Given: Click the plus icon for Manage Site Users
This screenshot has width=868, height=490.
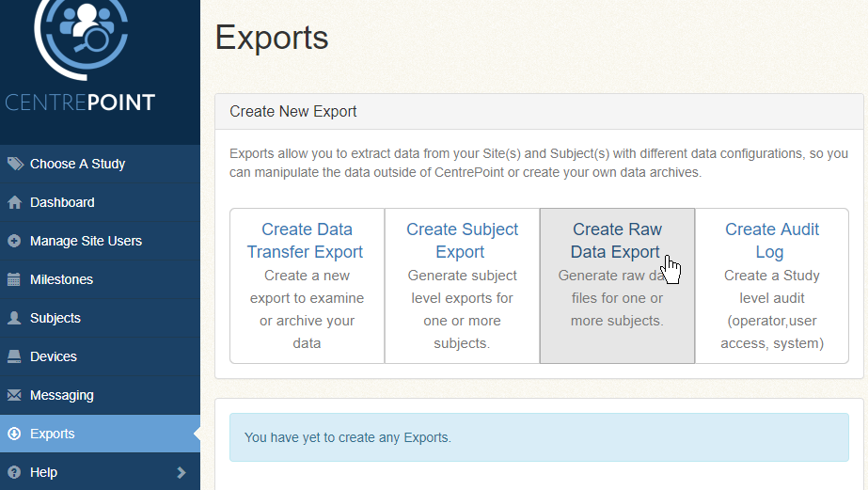Looking at the screenshot, I should [x=14, y=241].
